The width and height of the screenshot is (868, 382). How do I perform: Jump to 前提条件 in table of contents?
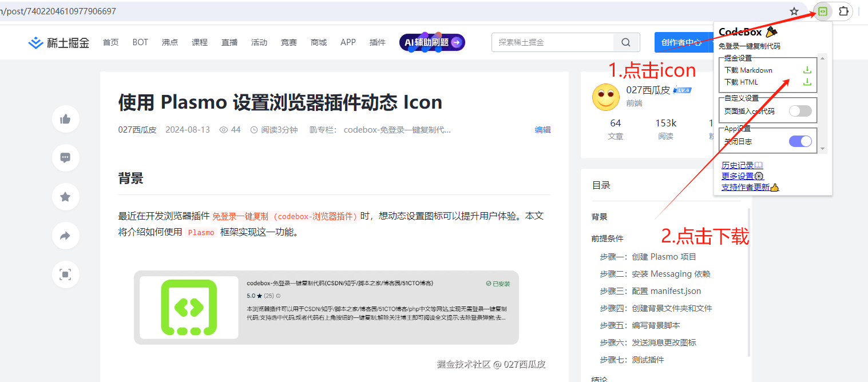[x=607, y=238]
